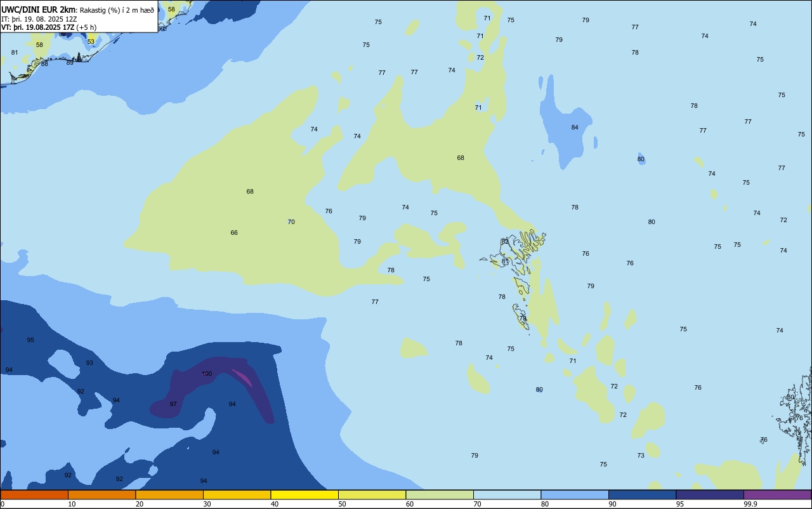Select the purple legend swatch above 99.9
This screenshot has width=812, height=509.
pos(777,494)
